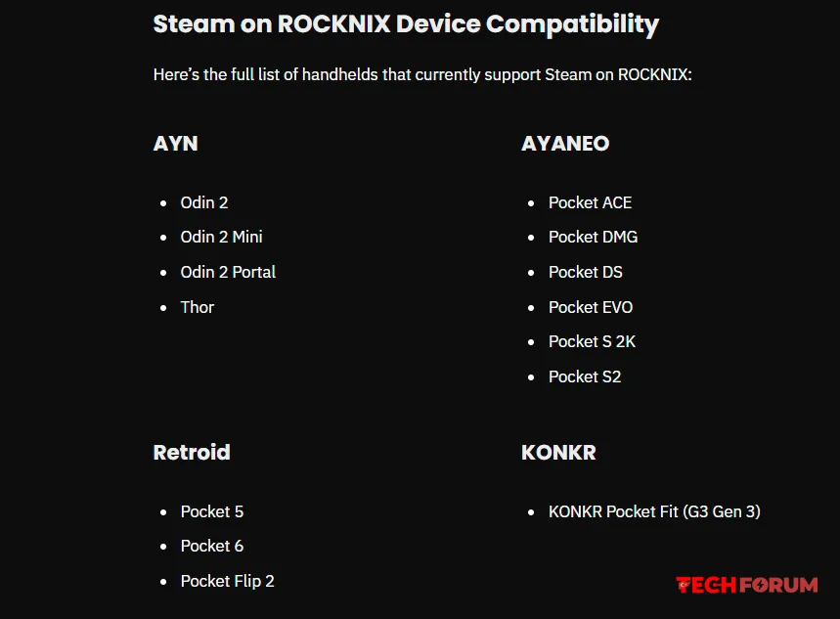Select the Pocket S2 entry
The height and width of the screenshot is (619, 840).
[x=585, y=376]
